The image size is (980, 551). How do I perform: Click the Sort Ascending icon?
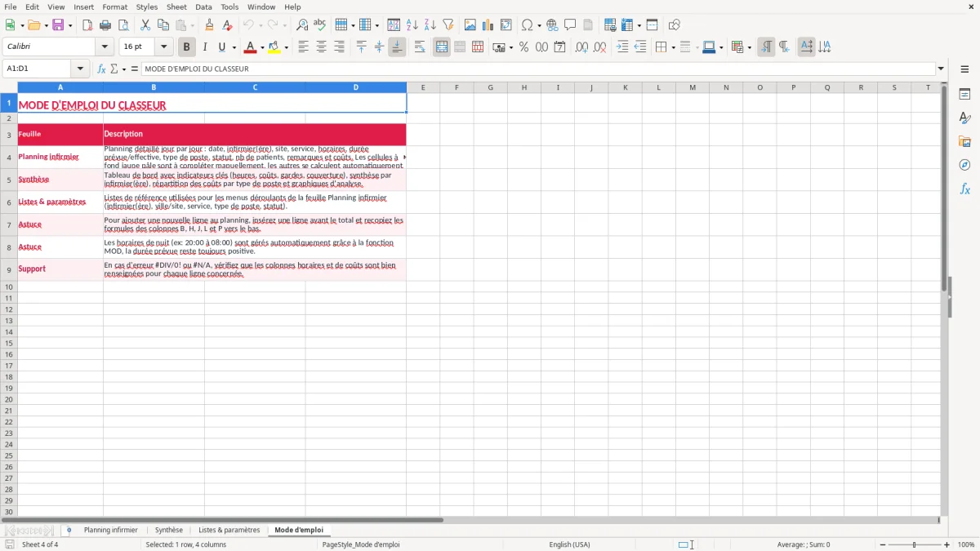pyautogui.click(x=412, y=25)
